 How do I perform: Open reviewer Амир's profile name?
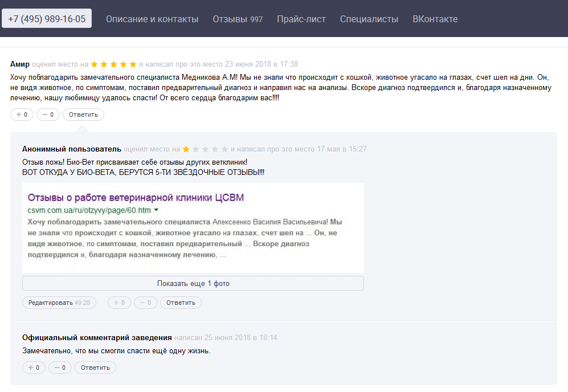coord(20,64)
